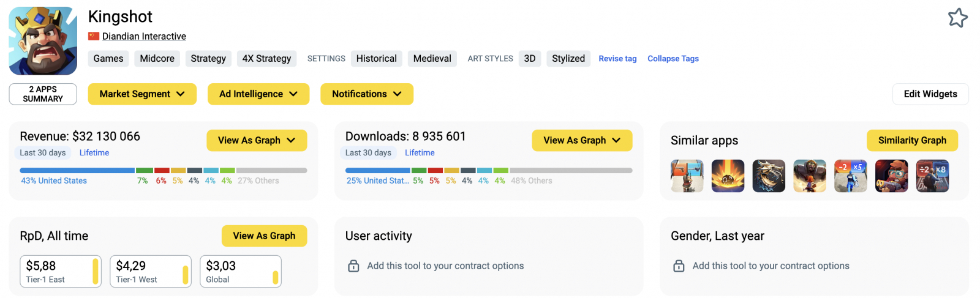The height and width of the screenshot is (298, 980).
Task: Select the 4X Strategy tag
Action: 266,59
